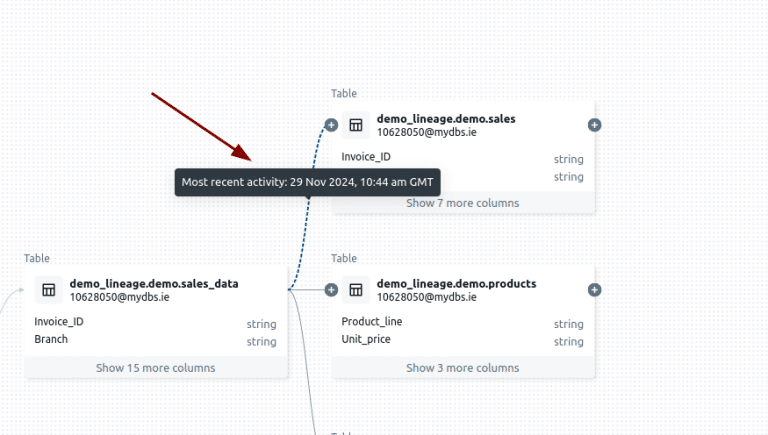Click the table icon of demo_lineage.demo.sales

355,125
